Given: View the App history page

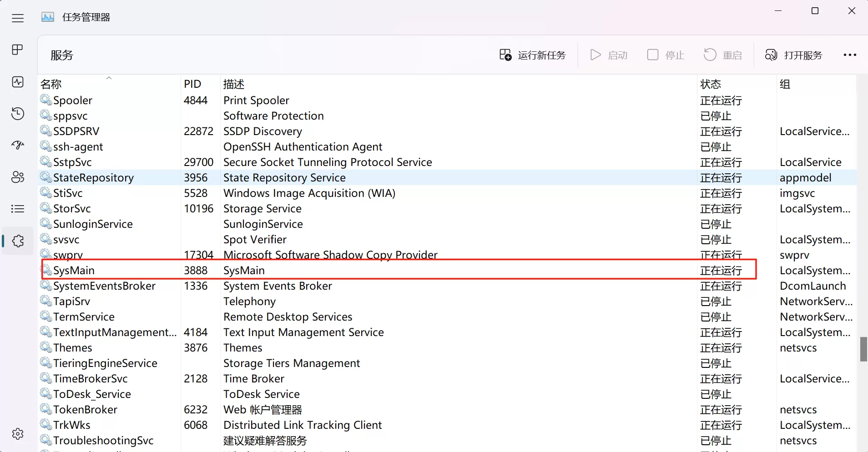Looking at the screenshot, I should click(x=18, y=113).
